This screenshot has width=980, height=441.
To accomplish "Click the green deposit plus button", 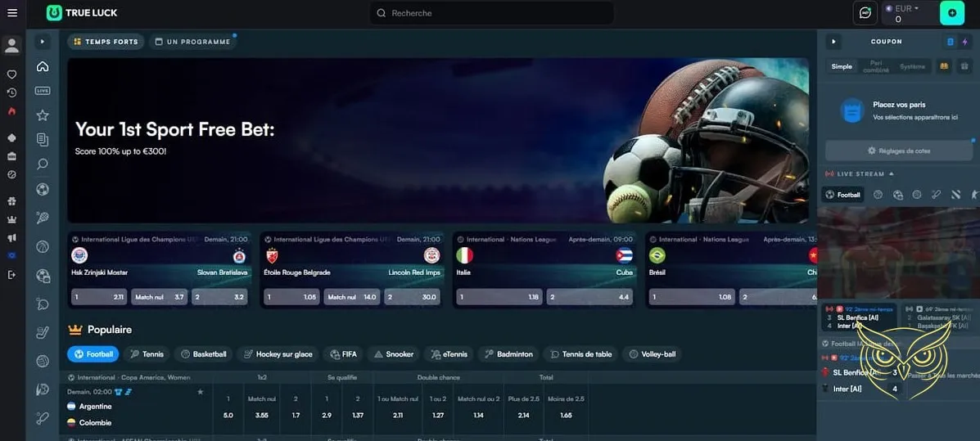I will [x=951, y=13].
